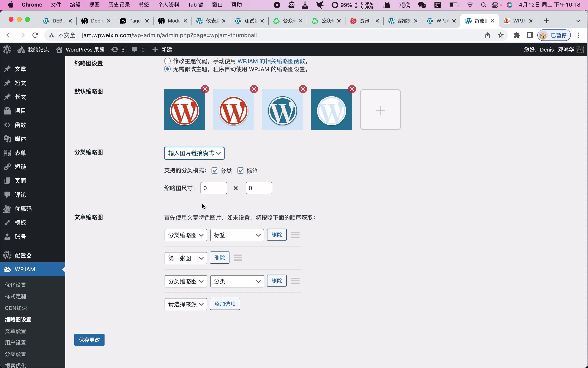Image resolution: width=588 pixels, height=368 pixels.
Task: Expand the Chrome tab list chevron
Action: point(578,21)
